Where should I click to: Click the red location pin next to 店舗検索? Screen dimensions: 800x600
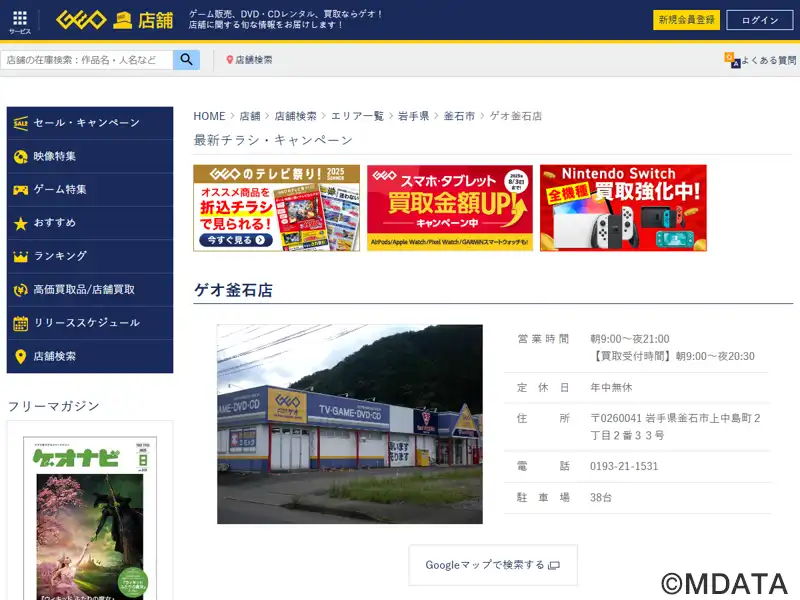(230, 60)
